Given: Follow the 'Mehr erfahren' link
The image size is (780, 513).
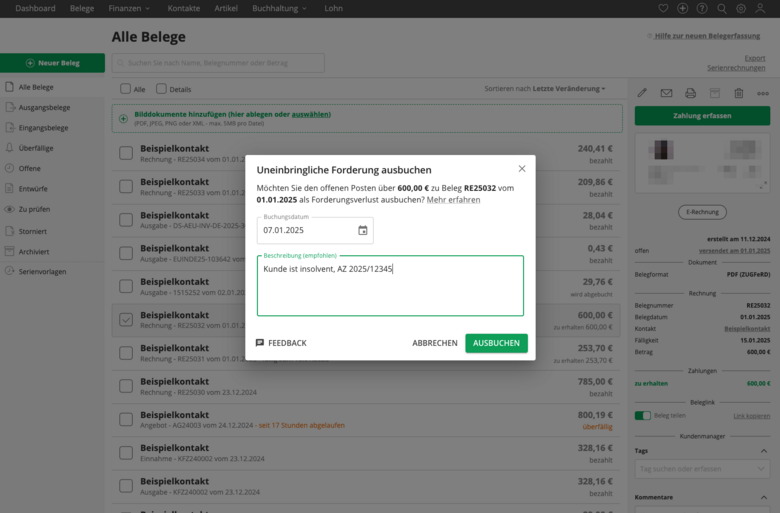Looking at the screenshot, I should [x=453, y=200].
